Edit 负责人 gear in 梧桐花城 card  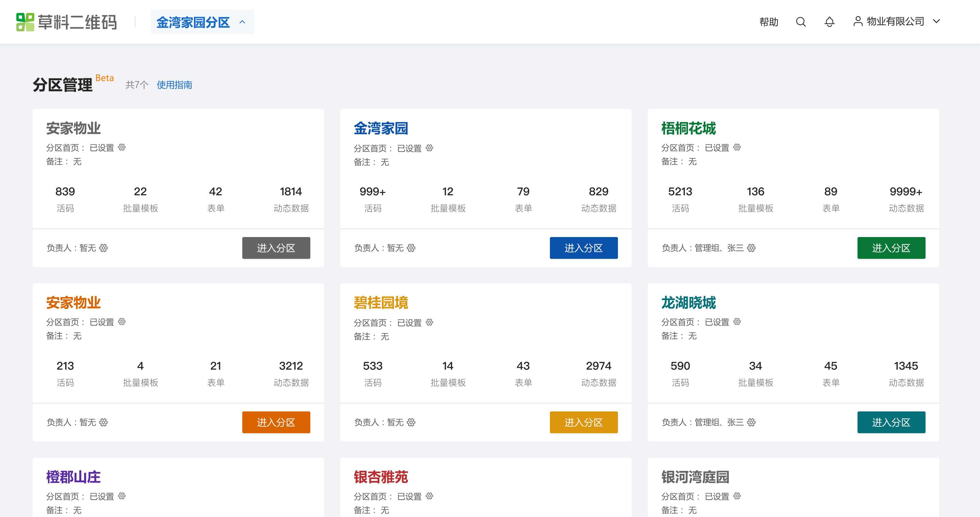751,248
